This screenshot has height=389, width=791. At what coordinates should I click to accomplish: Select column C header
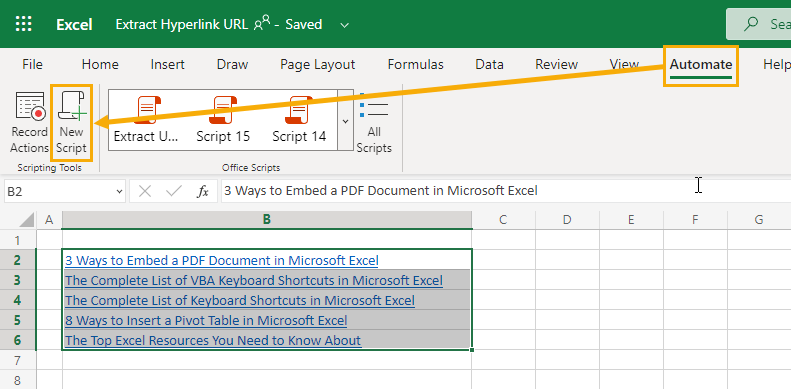coord(503,219)
